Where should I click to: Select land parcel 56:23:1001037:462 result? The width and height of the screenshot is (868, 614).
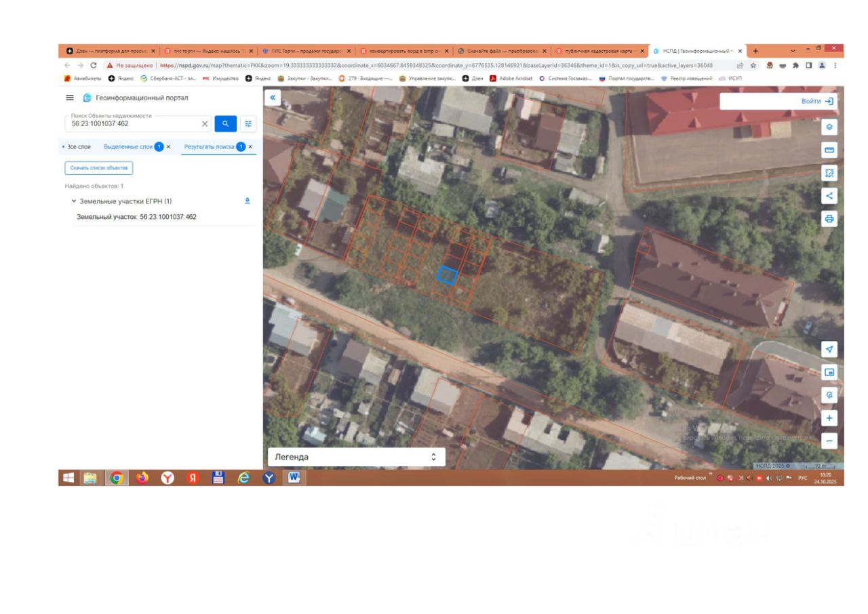point(136,217)
